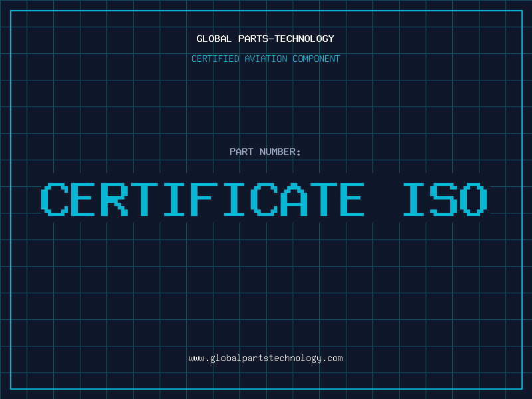Click the website link www.globalpartstechnology.com
This screenshot has height=399, width=532.
265,358
